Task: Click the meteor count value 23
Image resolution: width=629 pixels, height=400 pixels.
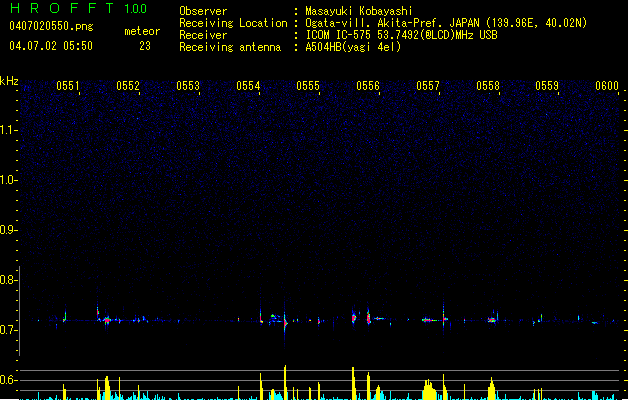Action: (x=145, y=46)
